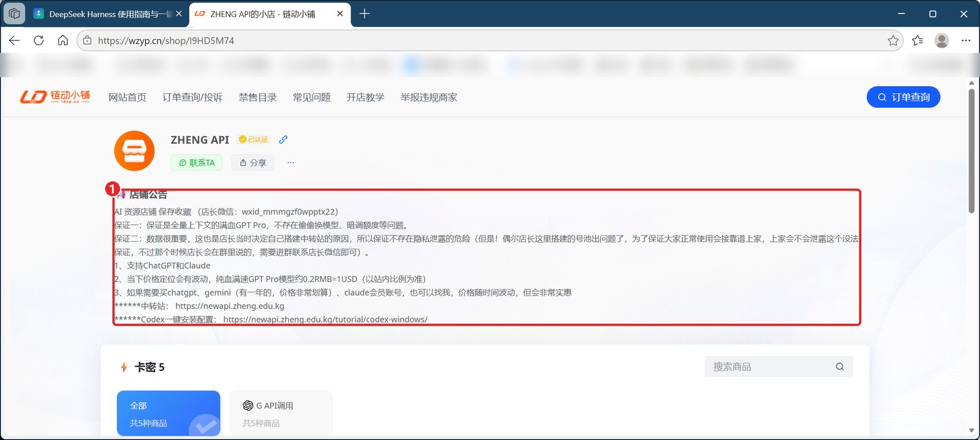Open browser settings and more menu
980x440 pixels.
click(966, 40)
